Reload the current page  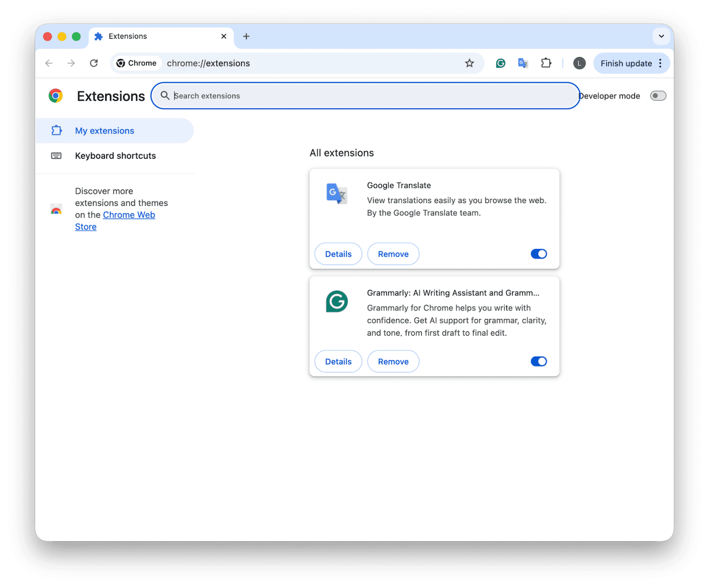(94, 63)
